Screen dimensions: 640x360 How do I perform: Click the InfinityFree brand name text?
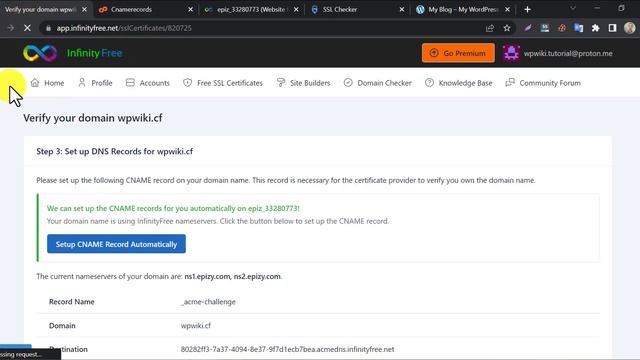point(95,53)
